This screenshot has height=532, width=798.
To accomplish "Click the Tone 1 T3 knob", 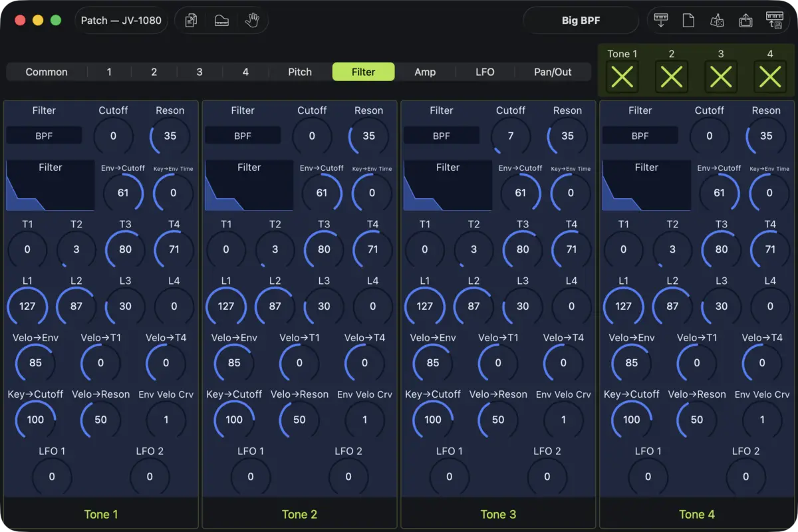I will [125, 249].
